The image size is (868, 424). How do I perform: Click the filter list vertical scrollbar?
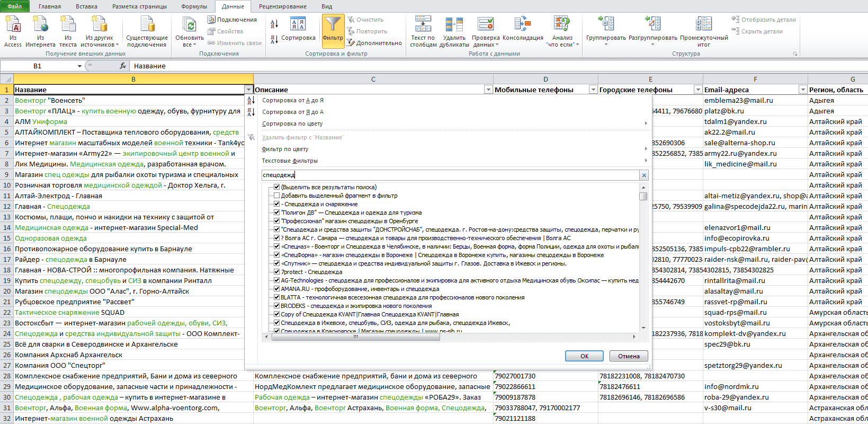coord(643,257)
